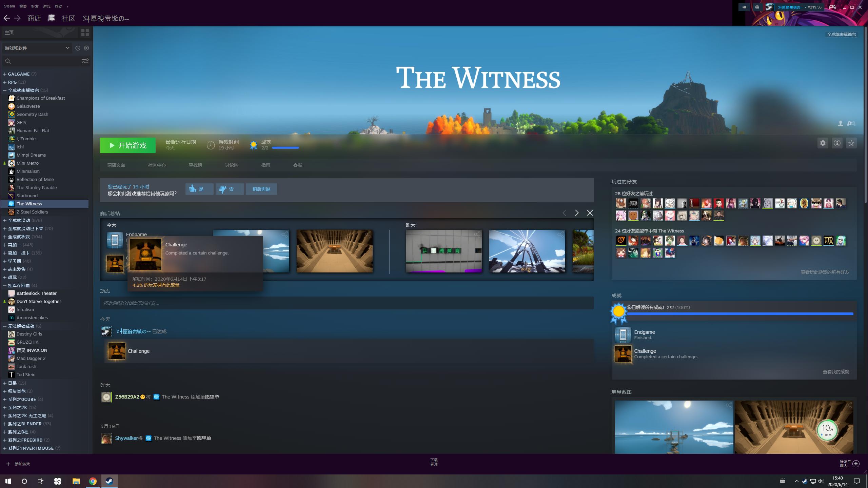Click the green 开始游戏 play button
This screenshot has width=868, height=488.
pos(128,145)
